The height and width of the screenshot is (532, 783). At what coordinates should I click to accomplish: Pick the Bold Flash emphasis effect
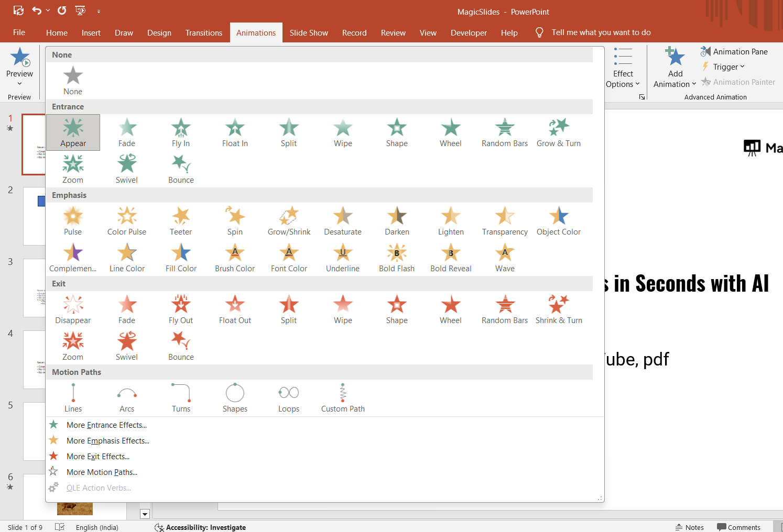[397, 258]
